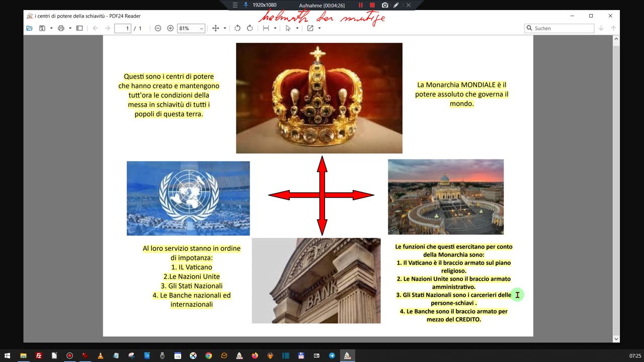Save the document using floppy icon

pyautogui.click(x=42, y=28)
